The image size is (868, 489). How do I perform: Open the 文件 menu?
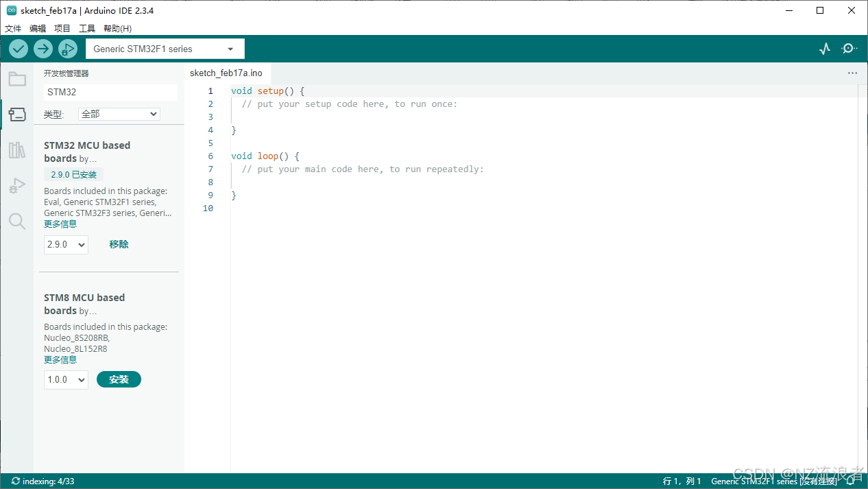click(x=13, y=29)
